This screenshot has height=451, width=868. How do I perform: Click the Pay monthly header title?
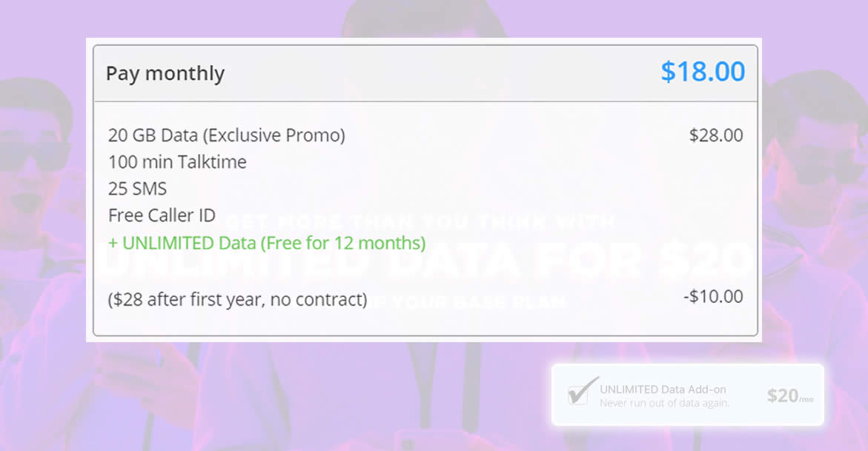165,73
